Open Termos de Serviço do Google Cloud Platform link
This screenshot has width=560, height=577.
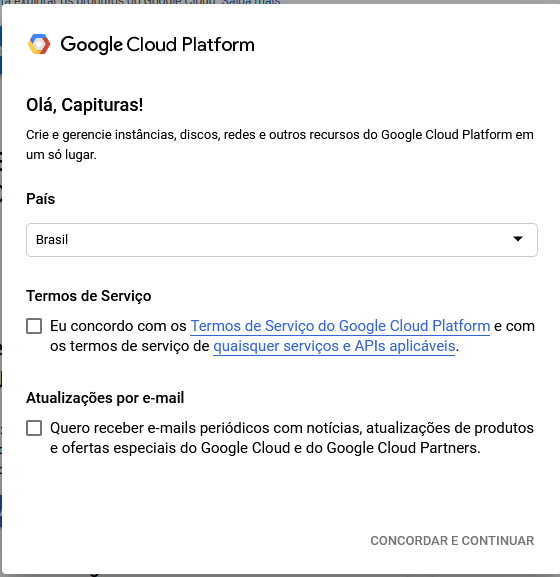point(340,326)
